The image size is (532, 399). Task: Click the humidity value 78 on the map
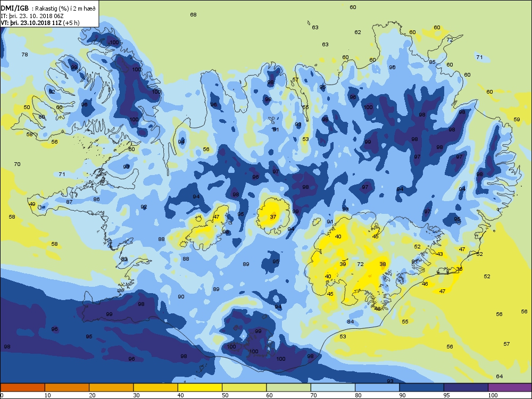click(x=25, y=54)
